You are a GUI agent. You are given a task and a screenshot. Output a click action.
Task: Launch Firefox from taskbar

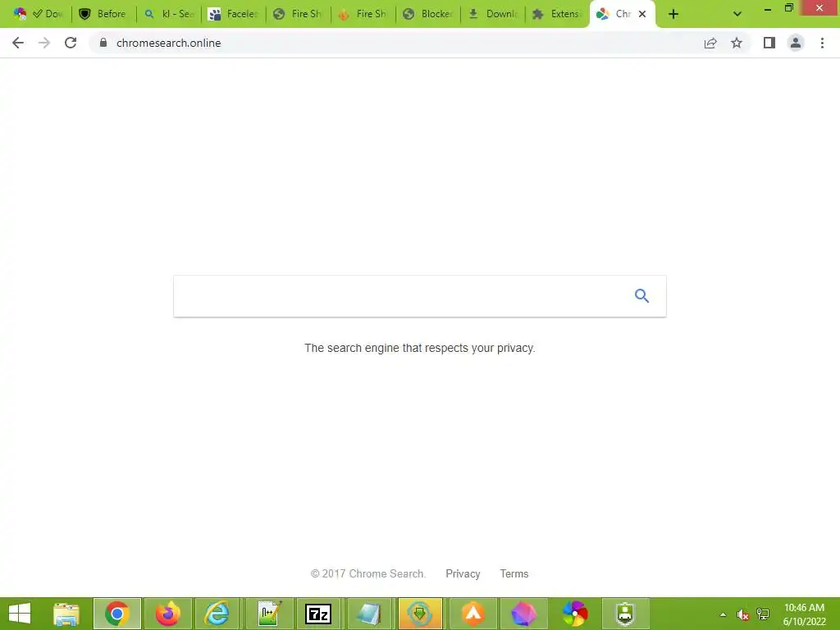tap(167, 614)
